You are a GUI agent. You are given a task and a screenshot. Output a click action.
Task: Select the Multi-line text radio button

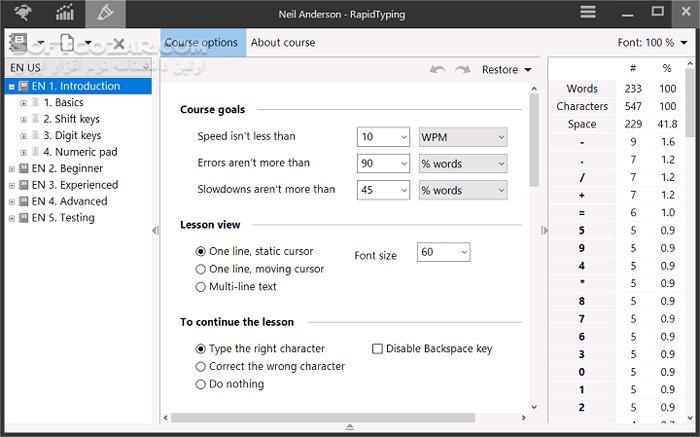coord(201,287)
